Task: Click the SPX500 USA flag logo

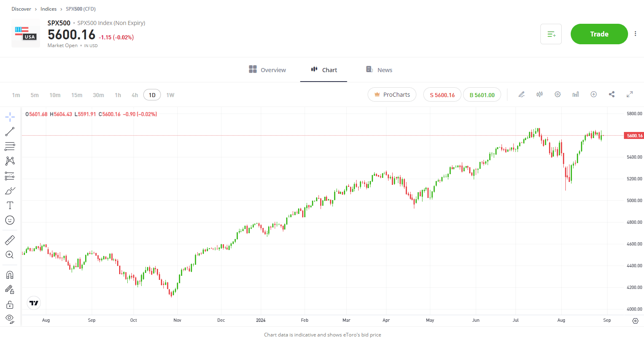Action: click(26, 33)
